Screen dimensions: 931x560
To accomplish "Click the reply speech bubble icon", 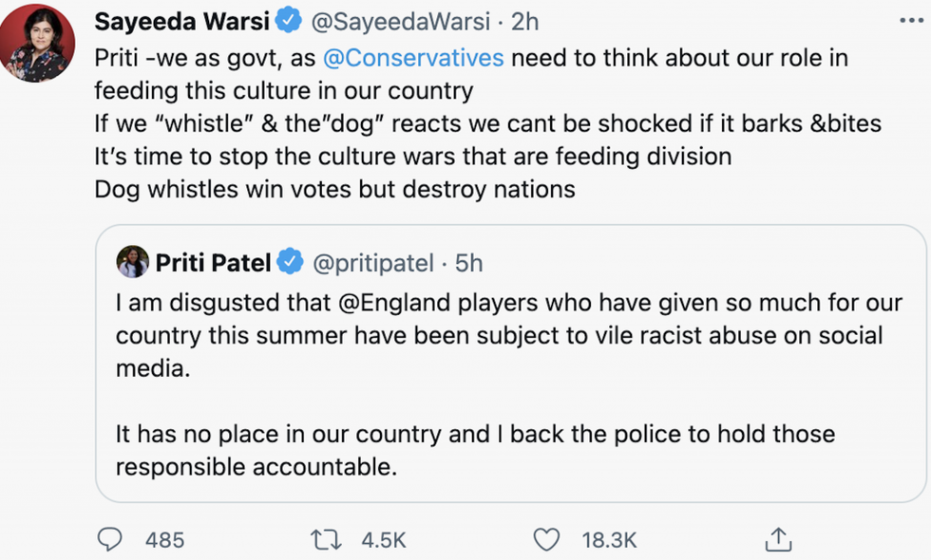I will point(110,540).
